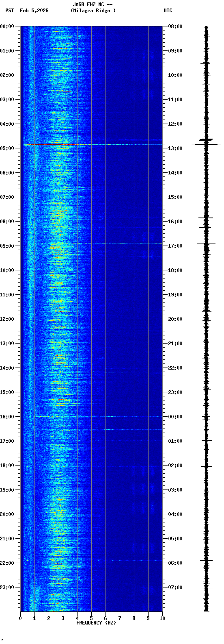Image resolution: width=224 pixels, height=644 pixels.
Task: Click the UTC axis label 19:00
Action: (x=175, y=295)
